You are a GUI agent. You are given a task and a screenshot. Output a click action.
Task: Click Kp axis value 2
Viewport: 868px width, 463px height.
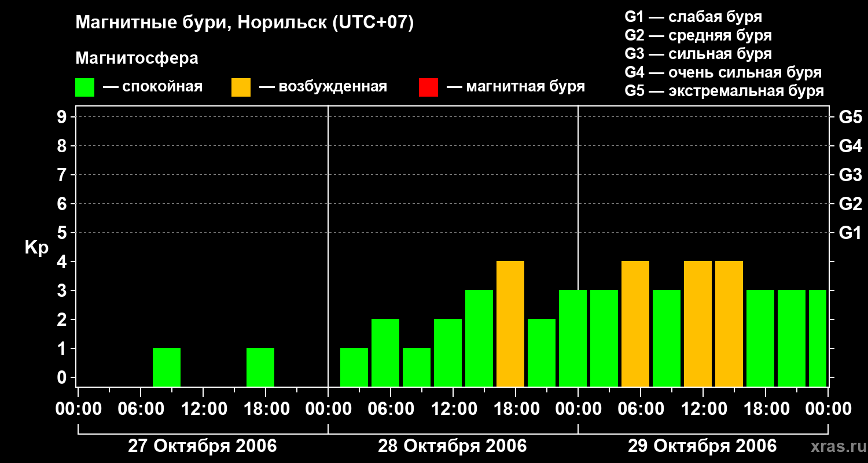63,319
